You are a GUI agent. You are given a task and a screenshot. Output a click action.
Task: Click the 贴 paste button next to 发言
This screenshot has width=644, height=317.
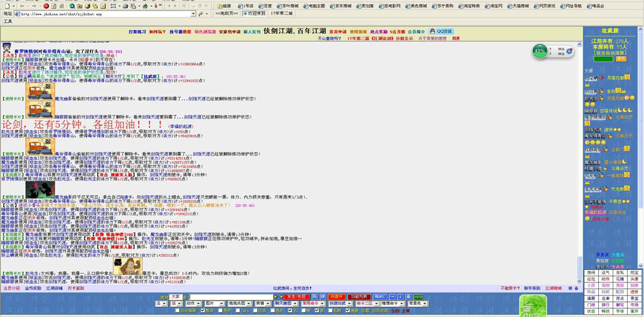tap(314, 296)
